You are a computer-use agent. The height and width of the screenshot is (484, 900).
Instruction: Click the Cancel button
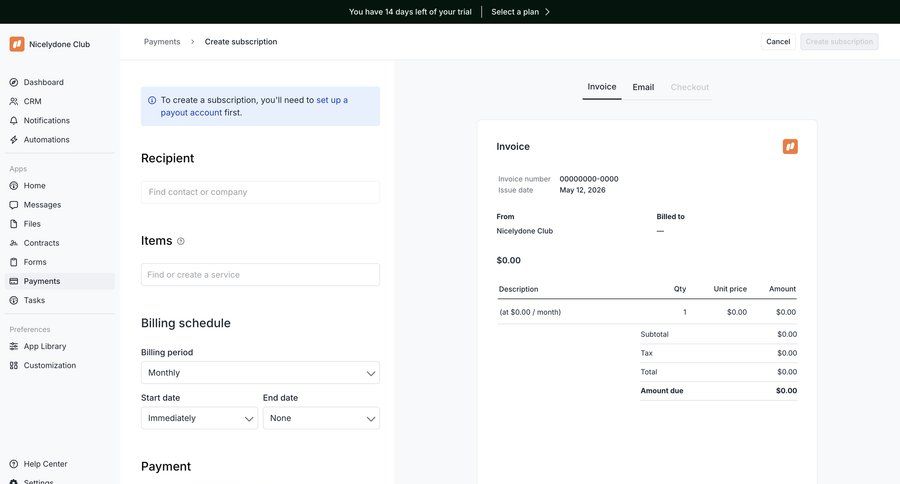[778, 41]
